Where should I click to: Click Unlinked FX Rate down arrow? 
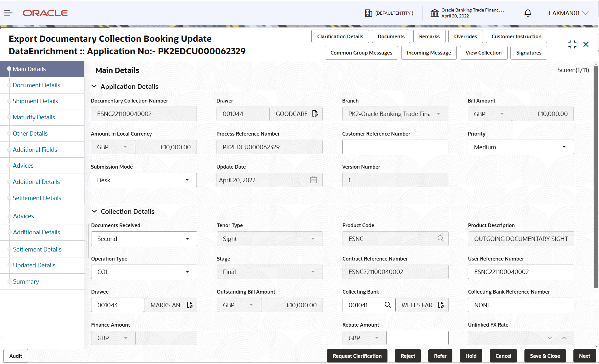(x=550, y=338)
